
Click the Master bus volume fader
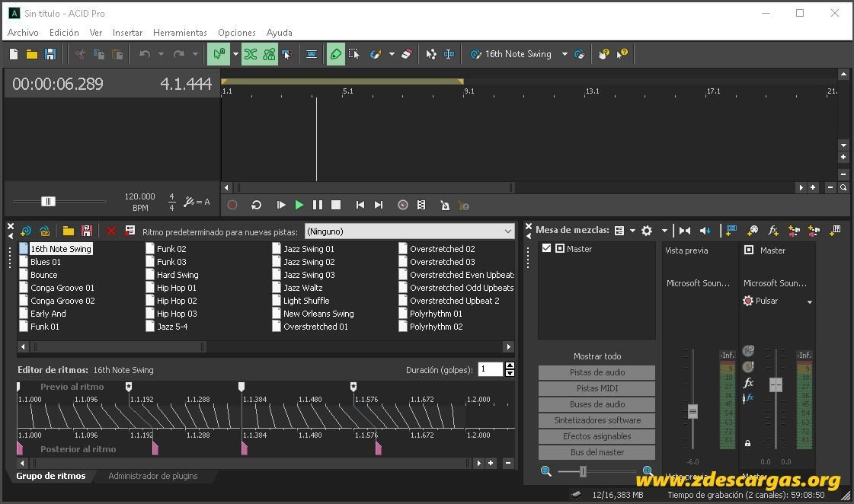[x=776, y=384]
